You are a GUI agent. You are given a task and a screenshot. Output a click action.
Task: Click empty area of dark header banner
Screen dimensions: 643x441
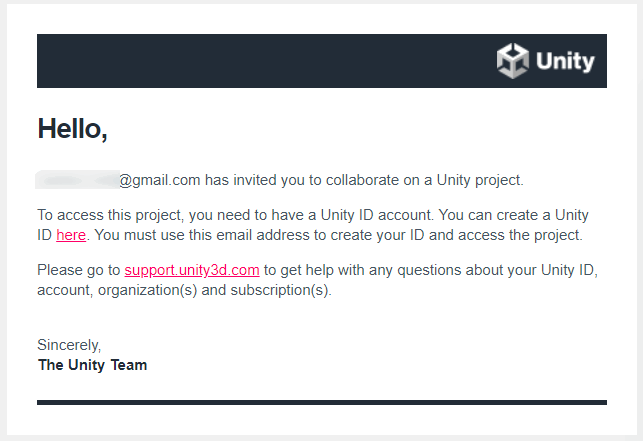(250, 61)
